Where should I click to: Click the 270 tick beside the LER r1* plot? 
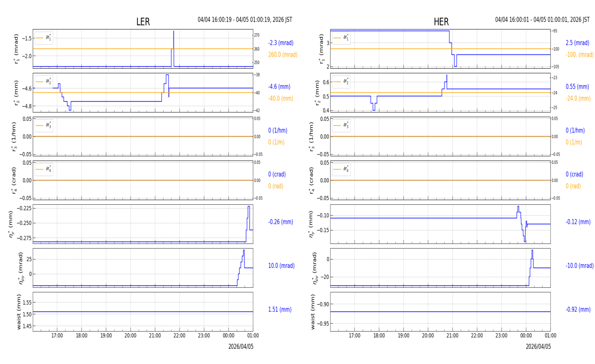[x=257, y=35]
